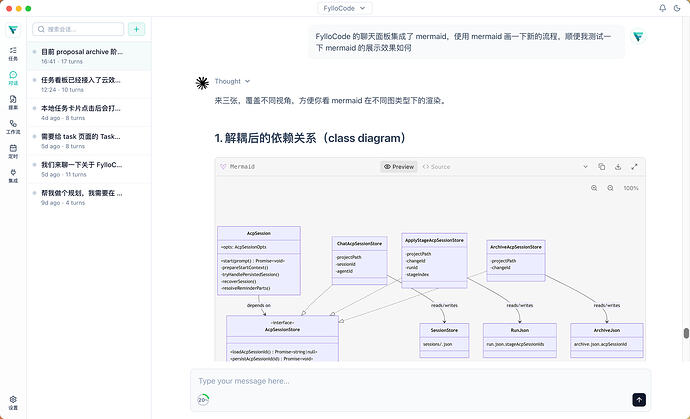Zoom out on the Mermaid diagram
The image size is (690, 419).
[610, 188]
